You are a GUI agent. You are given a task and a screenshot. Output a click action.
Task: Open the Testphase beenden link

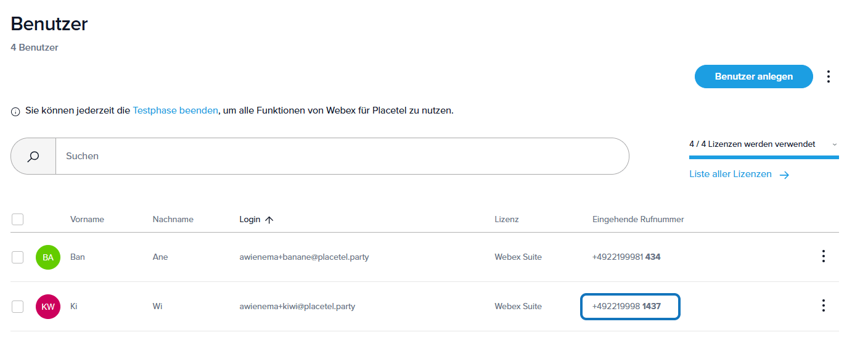(x=175, y=111)
